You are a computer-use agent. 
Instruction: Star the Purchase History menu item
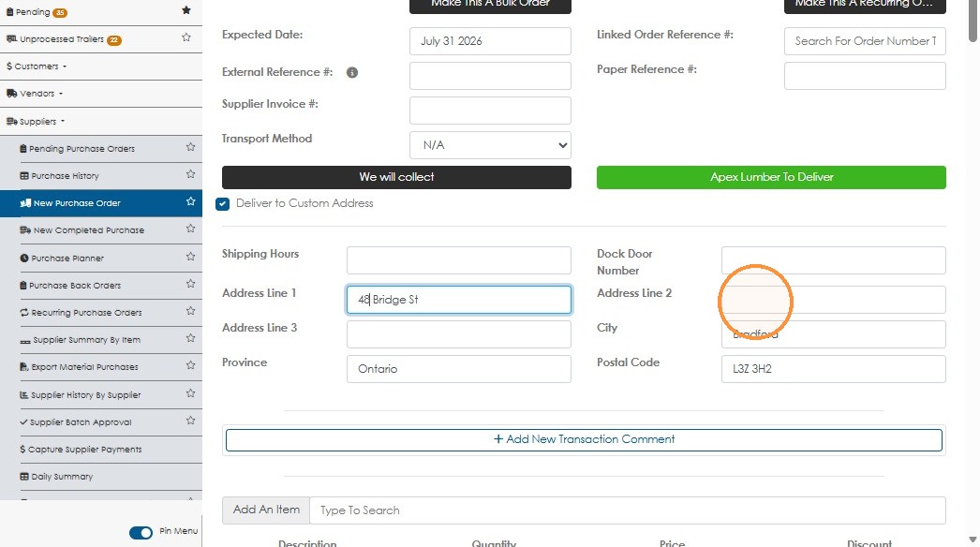pos(190,174)
